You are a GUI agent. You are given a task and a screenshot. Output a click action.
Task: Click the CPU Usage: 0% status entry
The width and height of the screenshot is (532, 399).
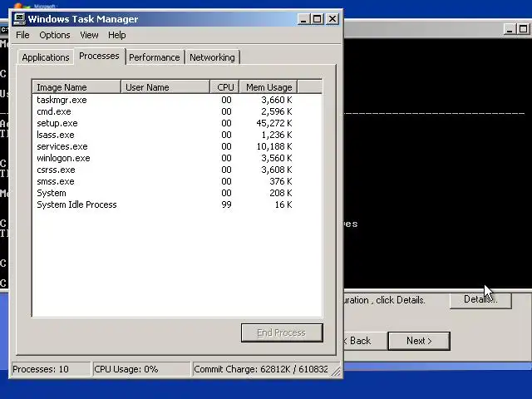[x=141, y=369]
